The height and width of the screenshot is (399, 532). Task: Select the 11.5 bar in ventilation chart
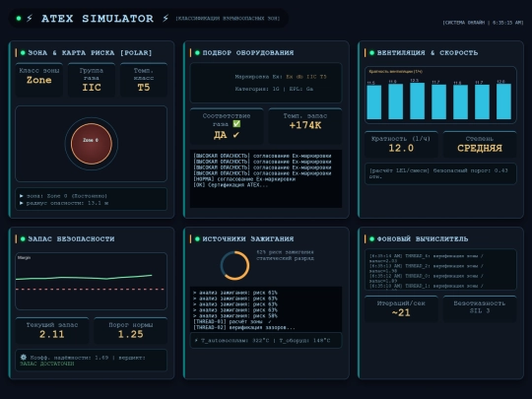pos(374,102)
